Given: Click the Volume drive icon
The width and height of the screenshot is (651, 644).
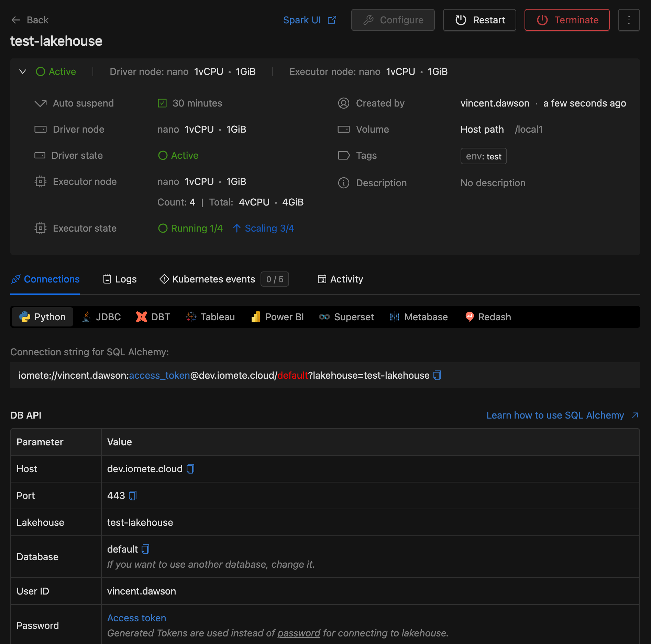Looking at the screenshot, I should click(344, 129).
